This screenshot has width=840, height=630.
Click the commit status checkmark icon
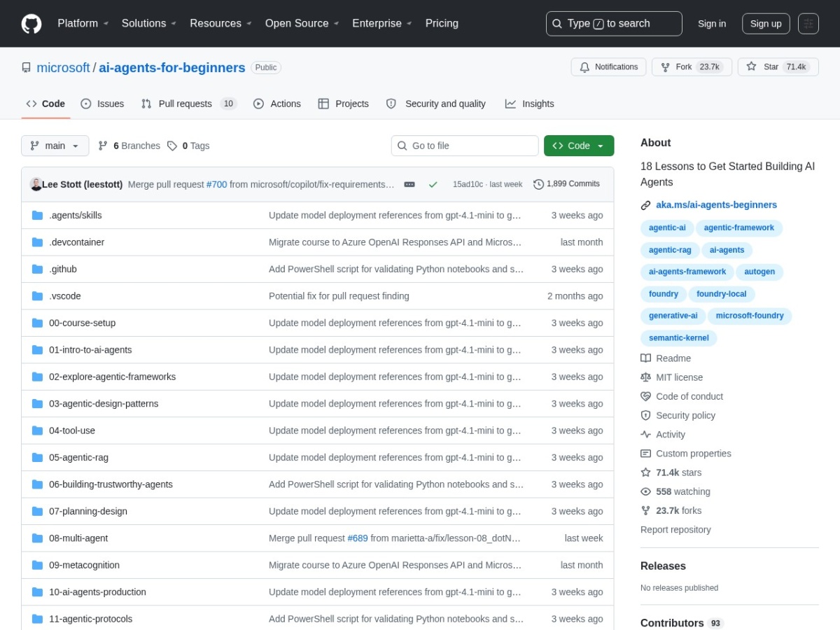point(433,184)
